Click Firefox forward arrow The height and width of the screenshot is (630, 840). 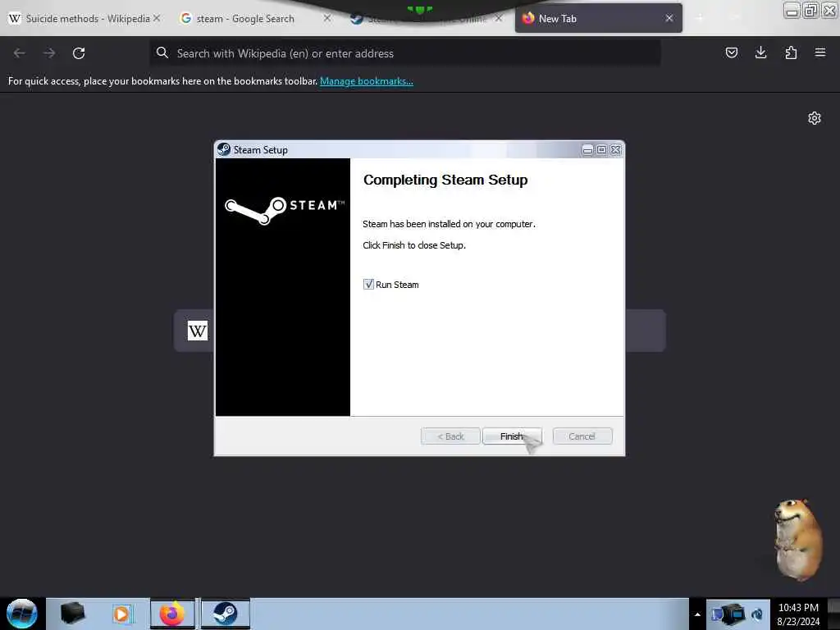tap(49, 53)
